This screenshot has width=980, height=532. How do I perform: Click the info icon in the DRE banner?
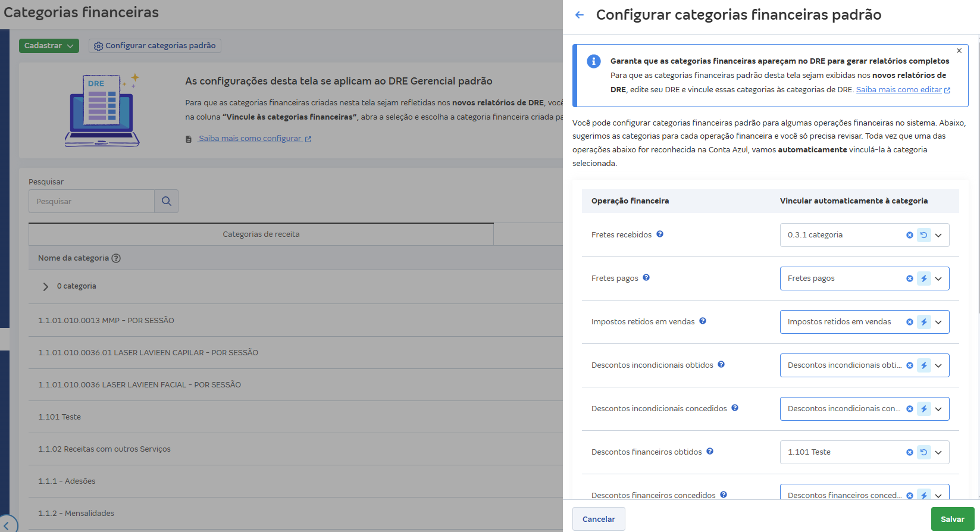(x=594, y=61)
